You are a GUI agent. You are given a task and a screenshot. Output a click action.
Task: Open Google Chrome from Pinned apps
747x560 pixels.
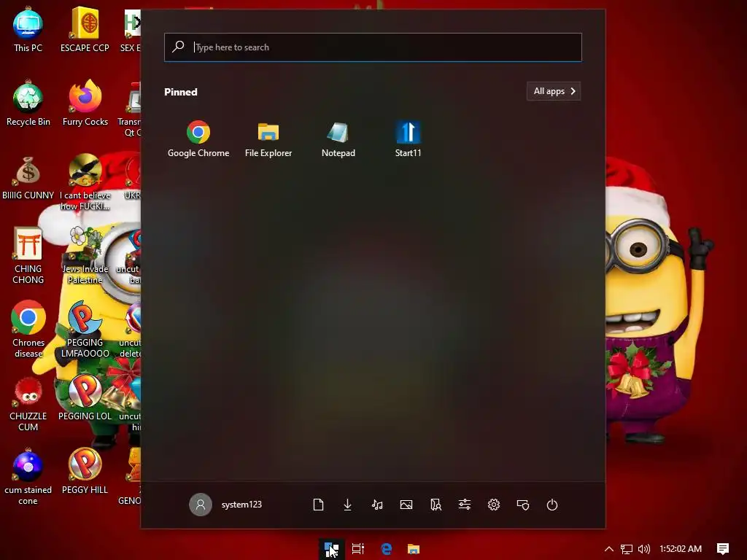click(x=198, y=139)
